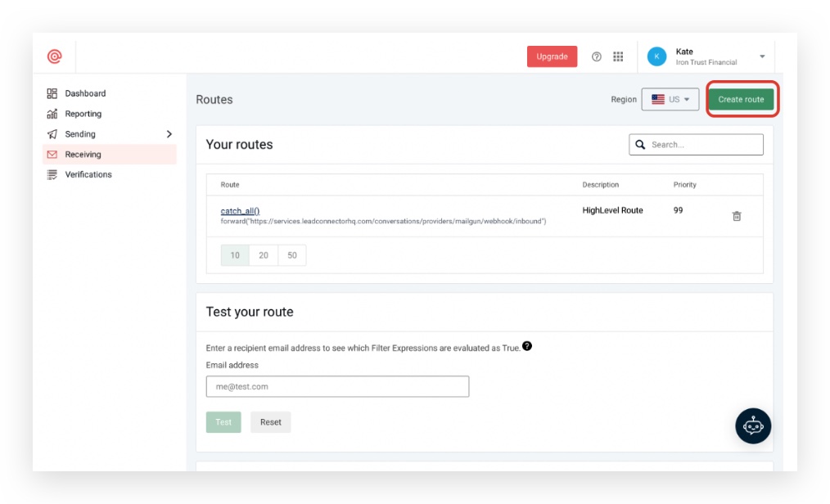Select Receiving in the sidebar

83,154
